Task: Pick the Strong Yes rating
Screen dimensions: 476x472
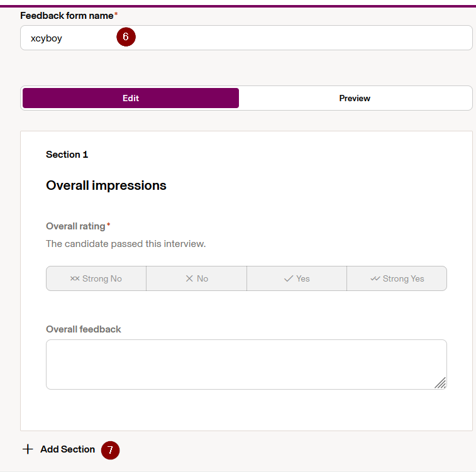Action: [397, 278]
